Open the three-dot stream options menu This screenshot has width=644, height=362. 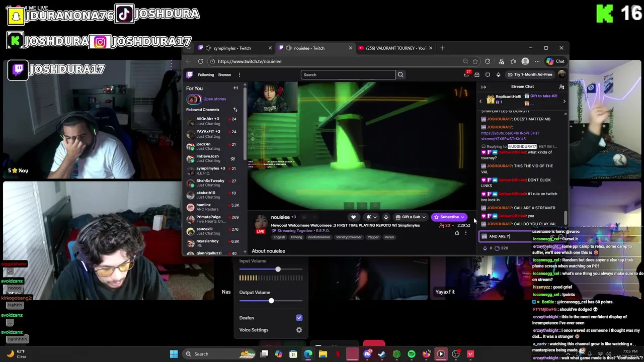pos(465,233)
